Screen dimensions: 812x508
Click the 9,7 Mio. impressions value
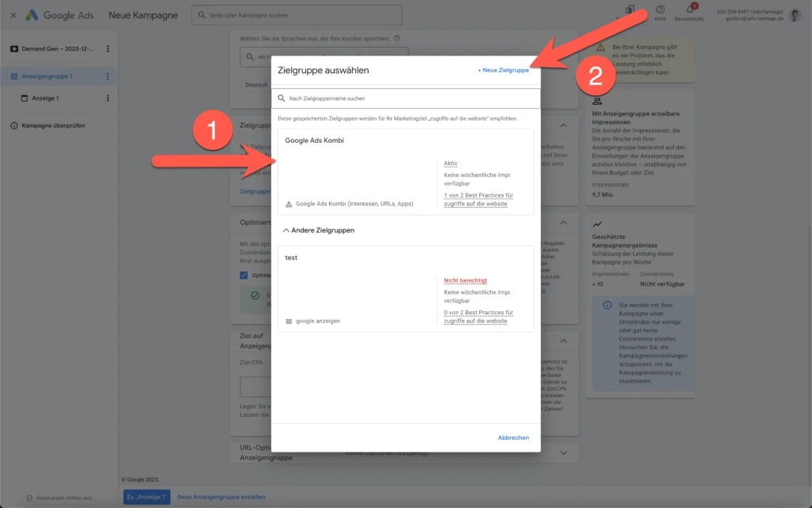click(603, 194)
